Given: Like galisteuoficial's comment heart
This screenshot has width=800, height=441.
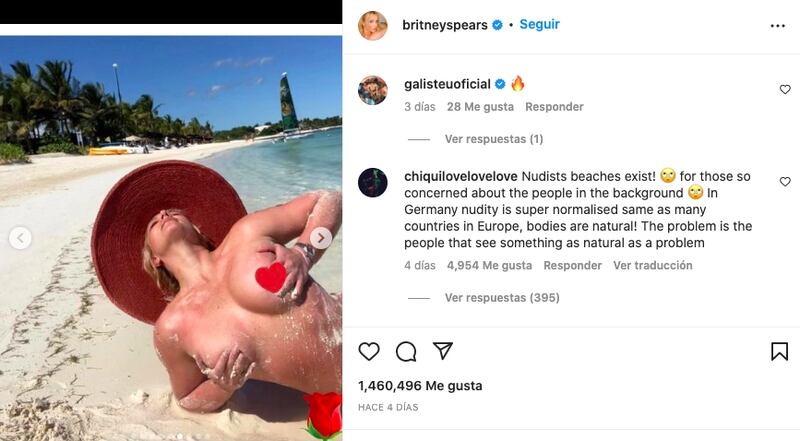Looking at the screenshot, I should click(x=785, y=90).
